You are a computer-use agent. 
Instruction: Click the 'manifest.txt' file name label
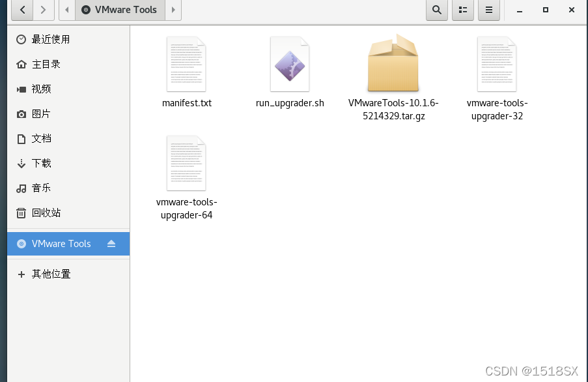coord(187,103)
